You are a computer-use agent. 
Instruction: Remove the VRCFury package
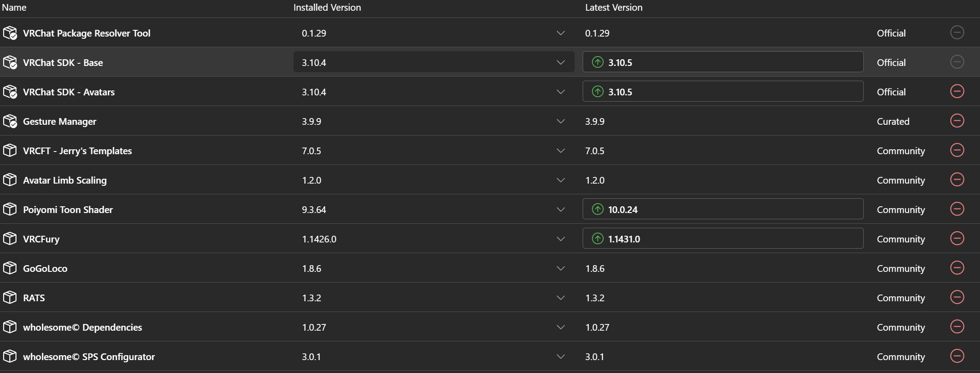click(x=957, y=238)
